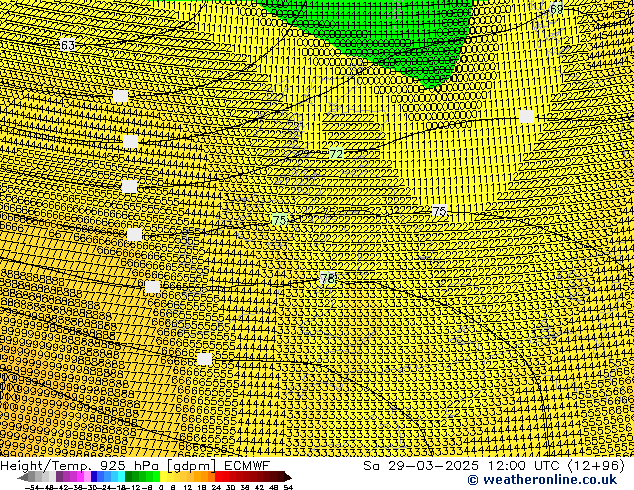Click the ECMWF model name in title
The width and height of the screenshot is (634, 490).
247,466
